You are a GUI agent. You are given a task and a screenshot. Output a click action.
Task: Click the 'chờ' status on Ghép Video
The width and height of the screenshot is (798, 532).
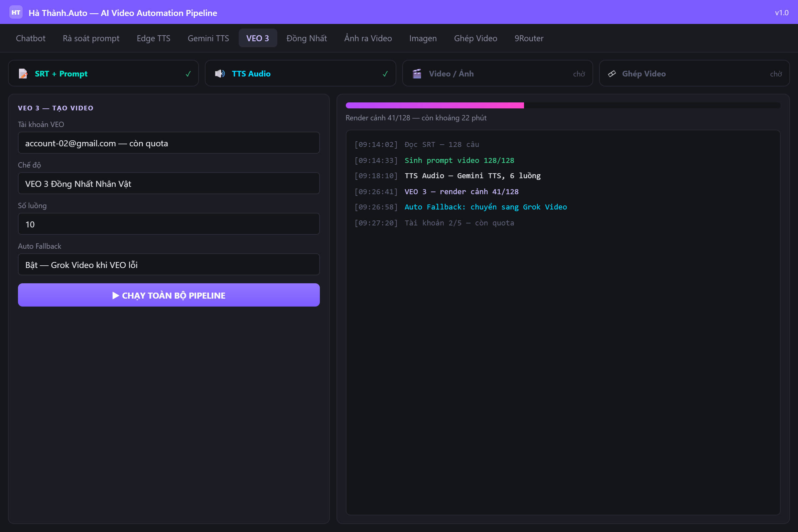coord(776,74)
